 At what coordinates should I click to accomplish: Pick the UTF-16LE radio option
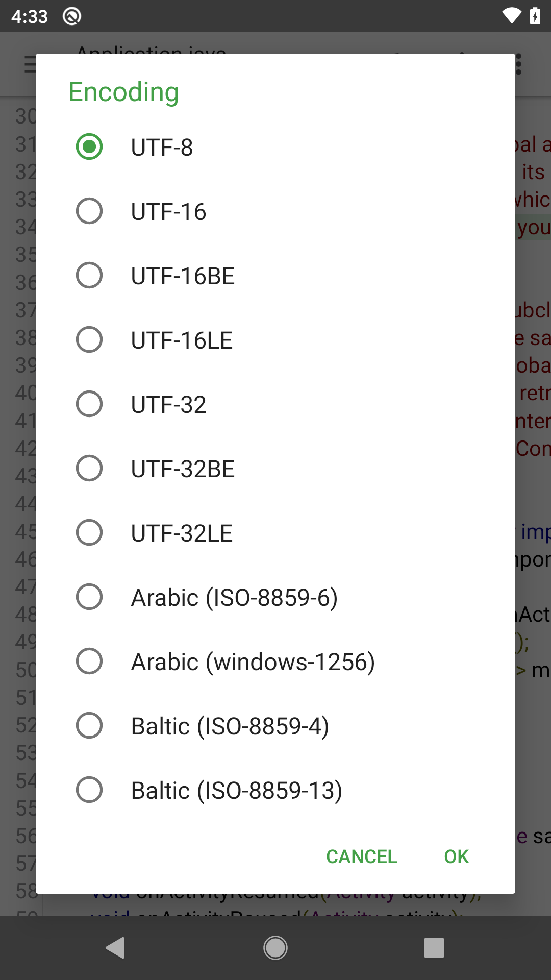coord(89,340)
